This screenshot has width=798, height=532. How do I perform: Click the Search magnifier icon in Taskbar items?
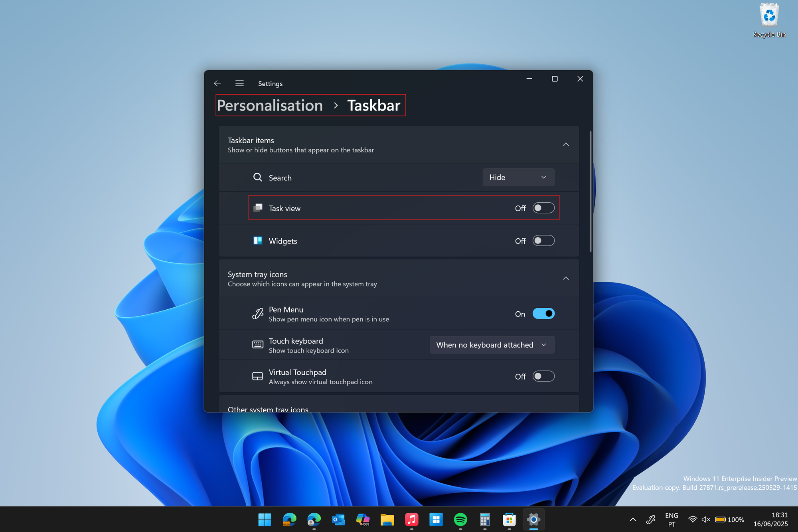pyautogui.click(x=258, y=177)
